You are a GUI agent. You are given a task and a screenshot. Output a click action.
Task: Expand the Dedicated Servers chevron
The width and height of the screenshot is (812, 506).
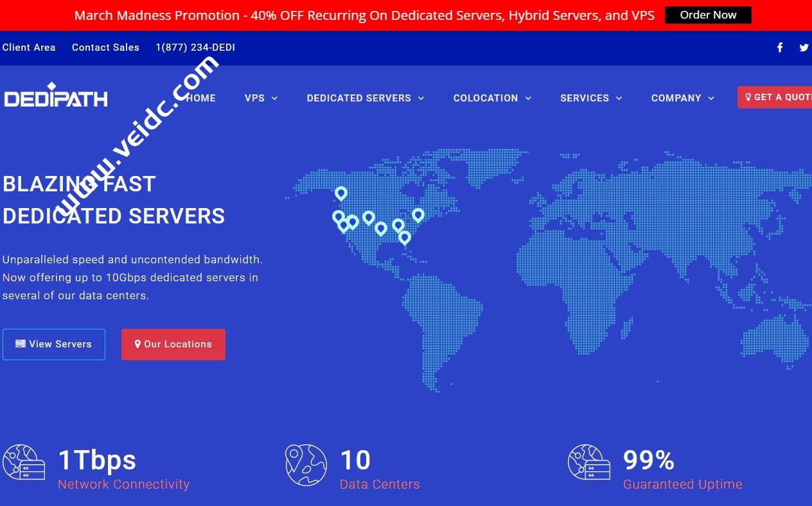click(x=421, y=98)
